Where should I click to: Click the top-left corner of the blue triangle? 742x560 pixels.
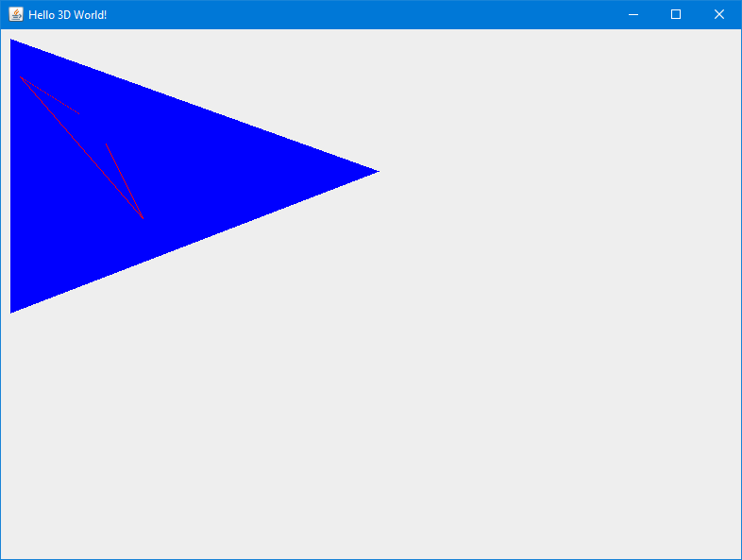11,41
